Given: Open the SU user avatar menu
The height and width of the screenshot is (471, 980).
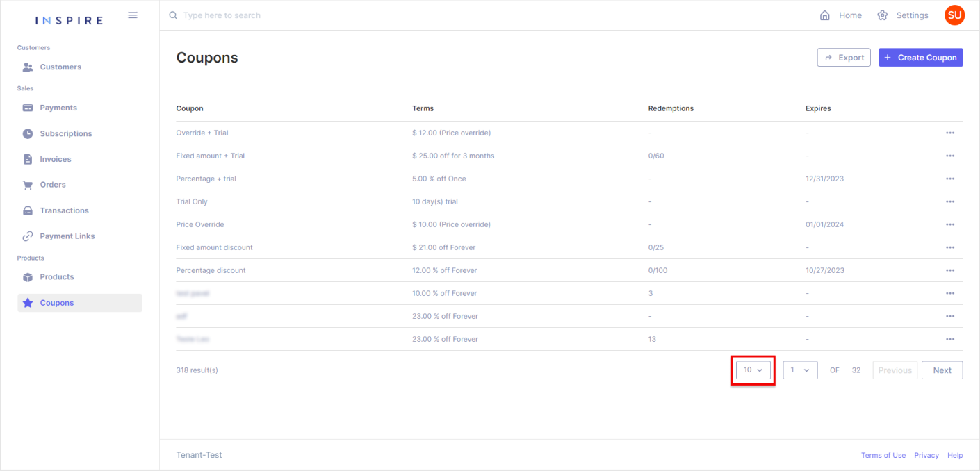Looking at the screenshot, I should click(x=954, y=15).
